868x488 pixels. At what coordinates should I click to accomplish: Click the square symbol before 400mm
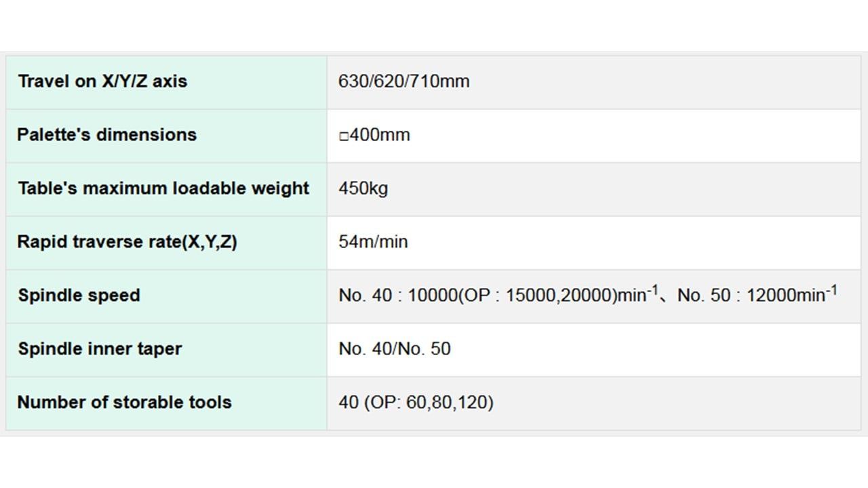(x=343, y=136)
